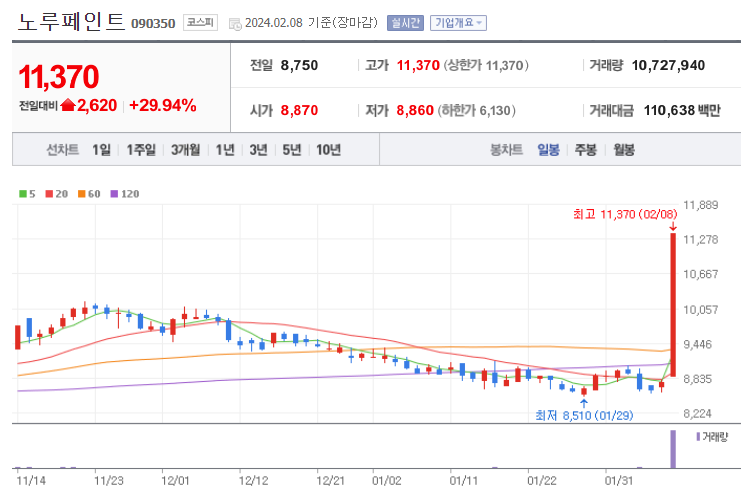Click the 01/22 date axis label

point(542,481)
